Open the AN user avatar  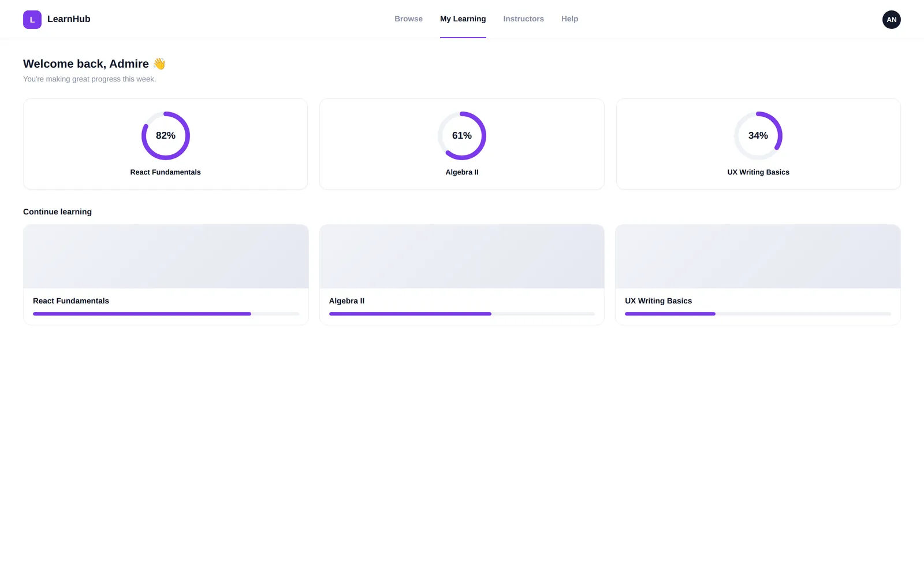pyautogui.click(x=892, y=20)
